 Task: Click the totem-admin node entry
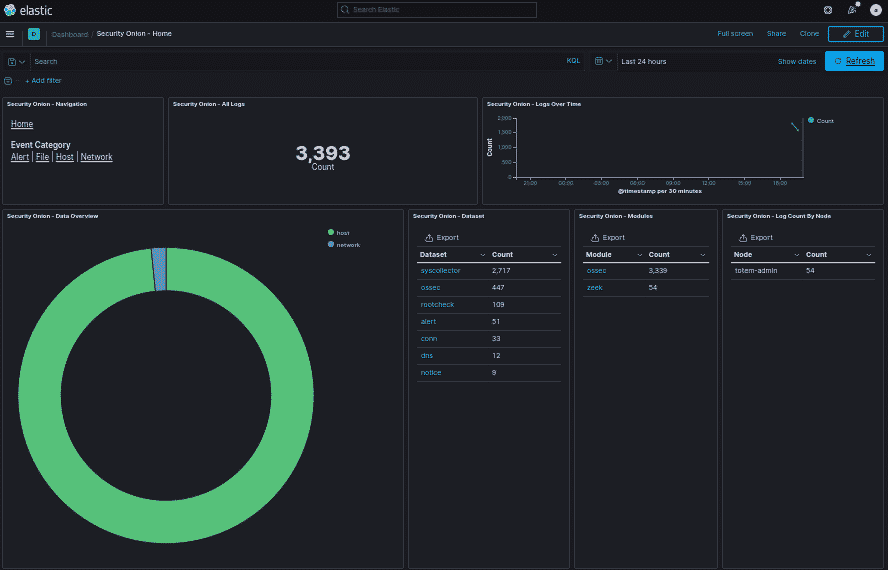click(x=755, y=271)
